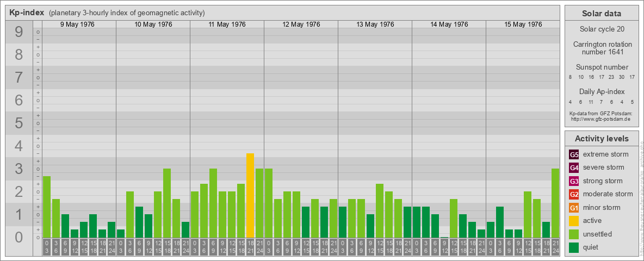
Task: Click the Solar data panel heading
Action: pyautogui.click(x=602, y=14)
